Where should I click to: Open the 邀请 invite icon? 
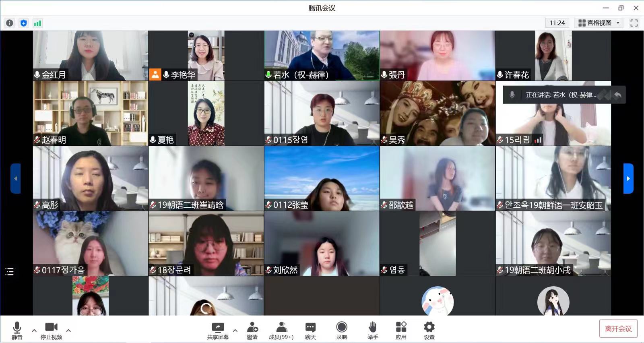click(252, 330)
